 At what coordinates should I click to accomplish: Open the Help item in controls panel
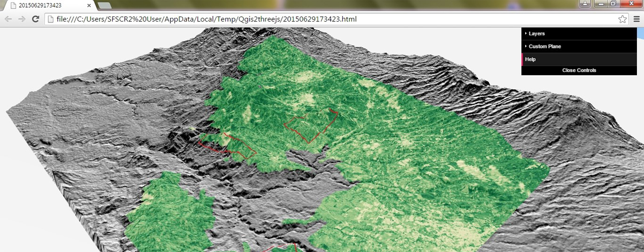pyautogui.click(x=530, y=59)
